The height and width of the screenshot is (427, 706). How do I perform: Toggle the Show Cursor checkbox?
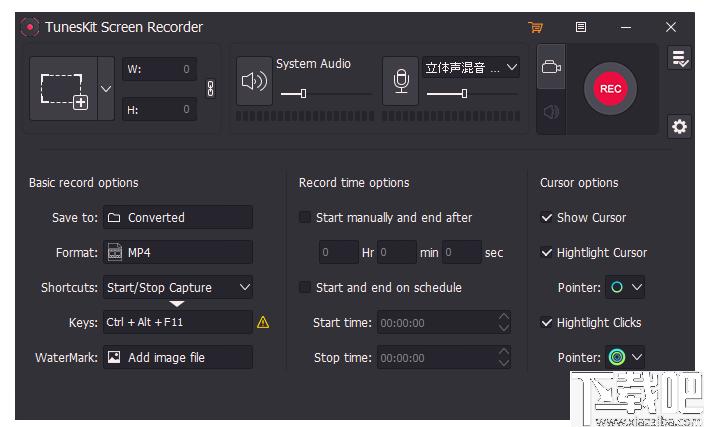pos(546,218)
